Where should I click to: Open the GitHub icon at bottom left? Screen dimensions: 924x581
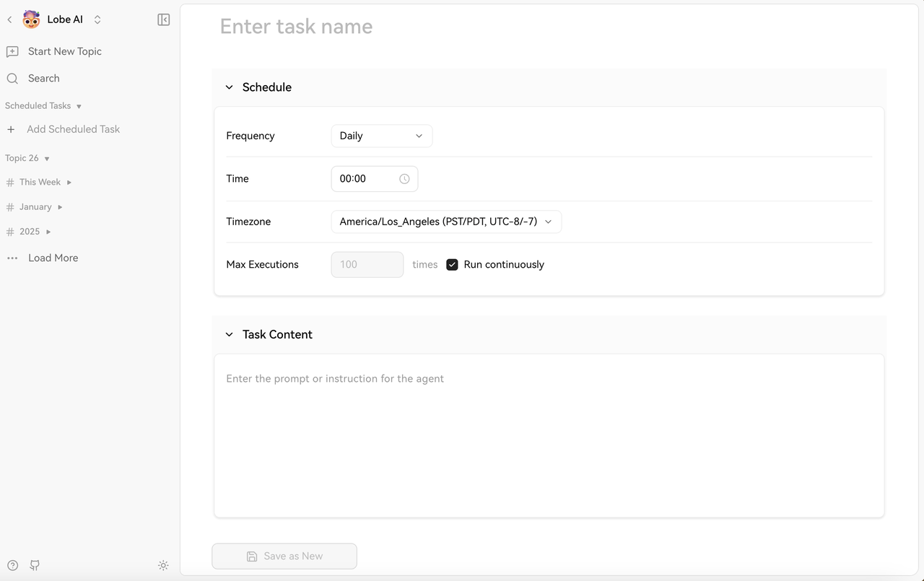34,565
